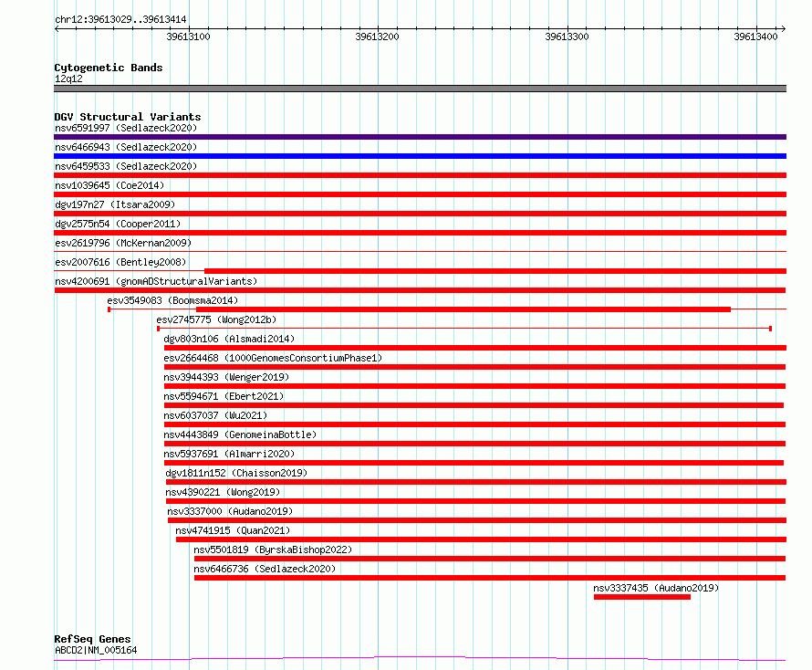
Task: Click the DGV Structural Variants track title
Action: (128, 117)
